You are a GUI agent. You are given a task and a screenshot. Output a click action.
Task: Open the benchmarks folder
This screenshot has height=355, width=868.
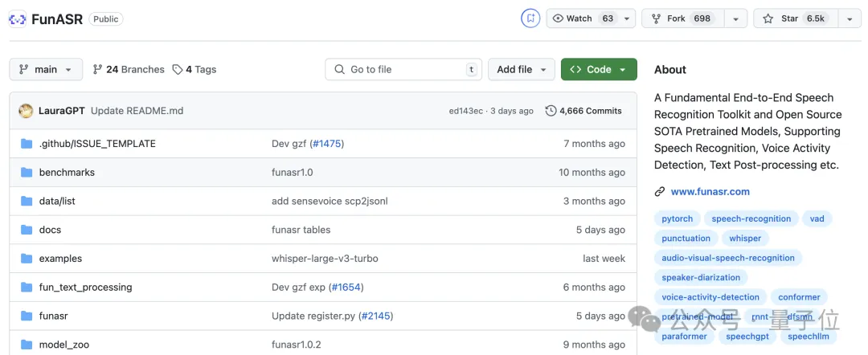pyautogui.click(x=67, y=173)
